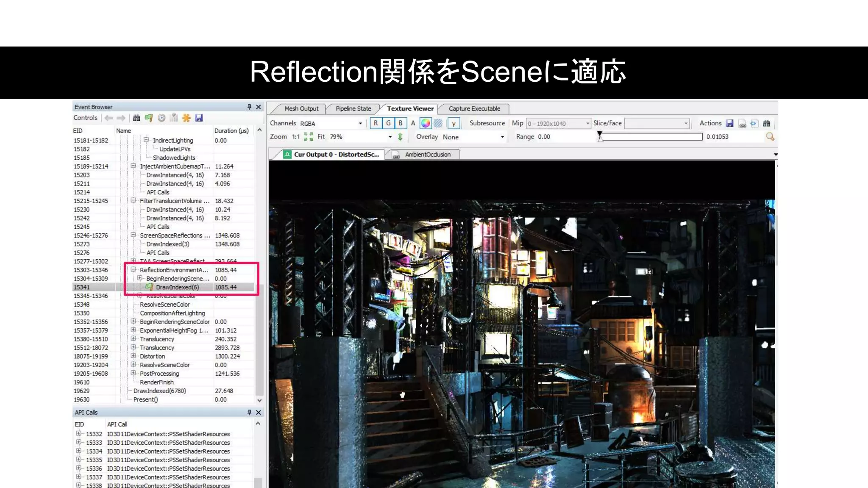The height and width of the screenshot is (488, 868).
Task: Click the zoom fit arrows icon next to 1:1
Action: coord(309,137)
